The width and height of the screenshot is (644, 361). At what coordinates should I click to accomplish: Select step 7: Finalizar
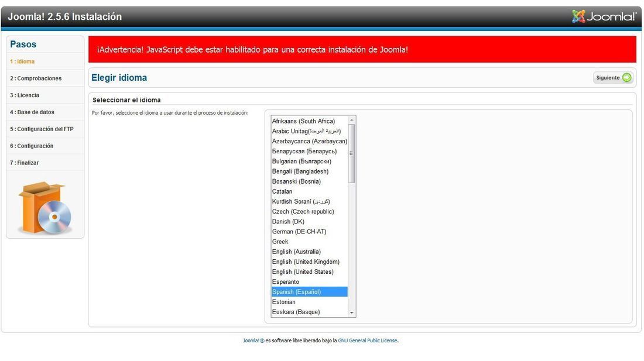click(x=24, y=163)
